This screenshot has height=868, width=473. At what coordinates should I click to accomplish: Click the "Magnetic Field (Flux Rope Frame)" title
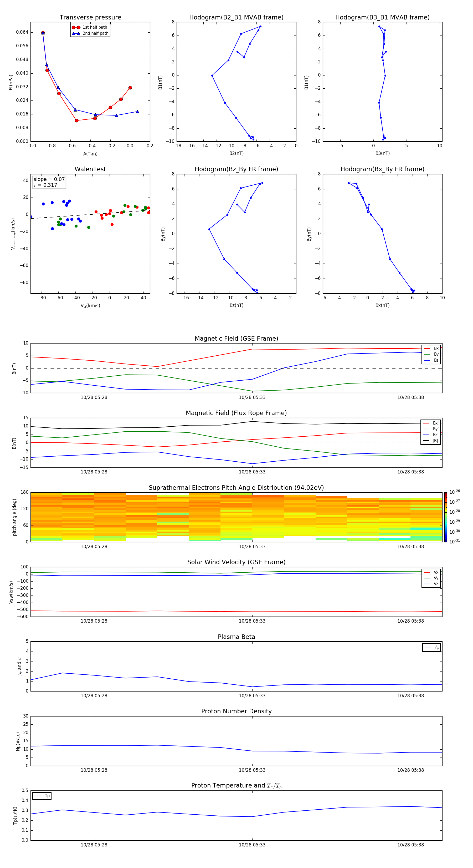click(236, 413)
